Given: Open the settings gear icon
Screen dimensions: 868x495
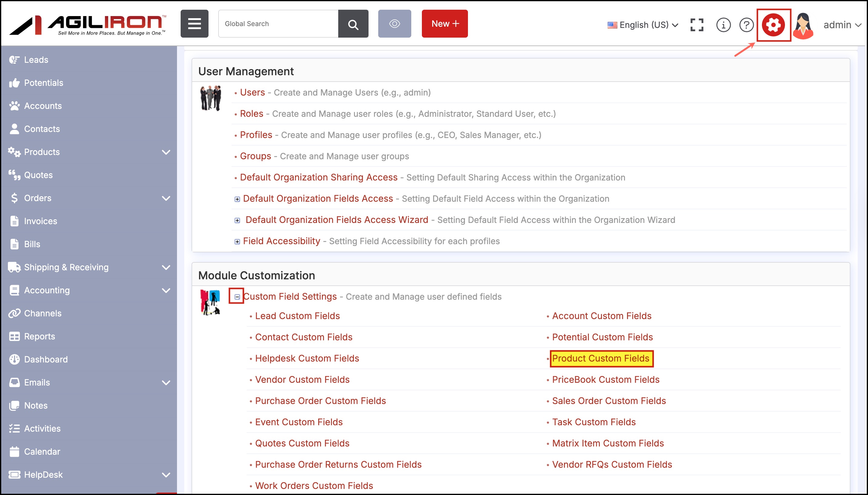Looking at the screenshot, I should click(773, 25).
